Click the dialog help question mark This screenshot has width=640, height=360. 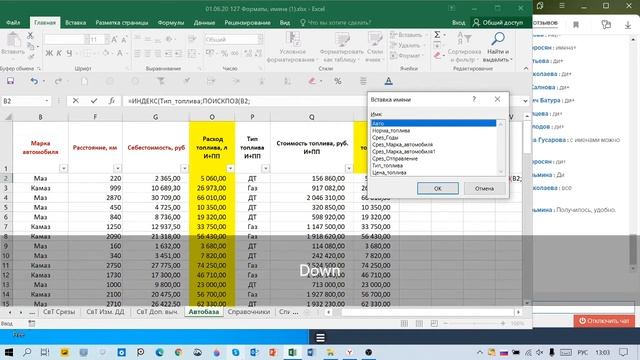point(474,99)
